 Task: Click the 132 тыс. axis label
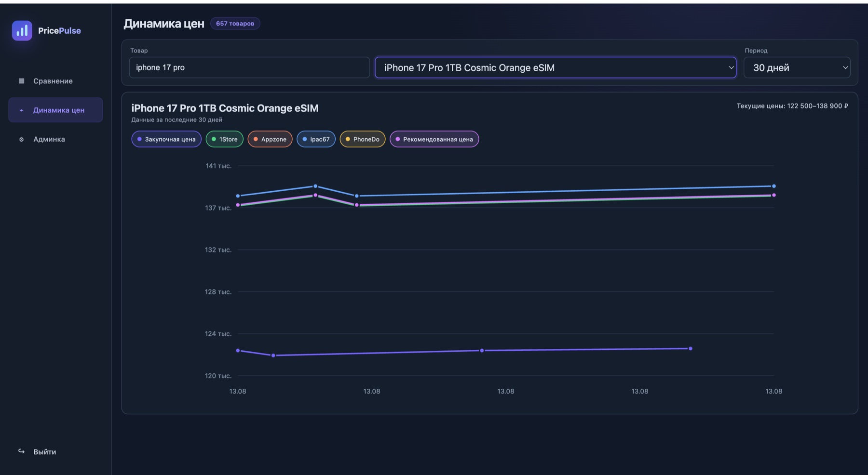tap(218, 250)
